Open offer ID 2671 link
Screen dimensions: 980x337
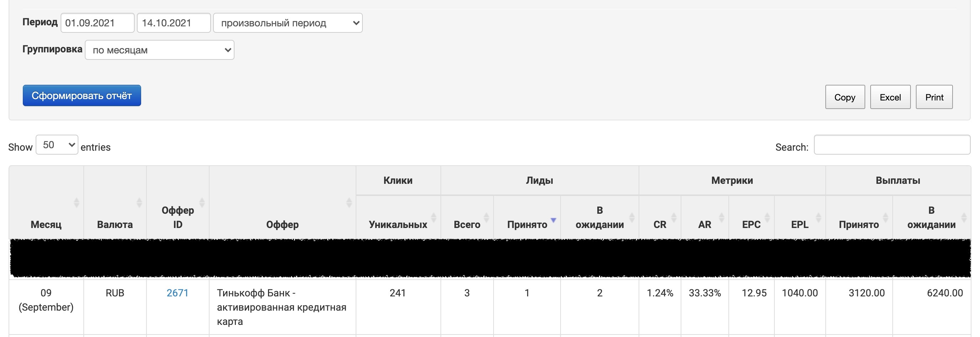point(177,293)
